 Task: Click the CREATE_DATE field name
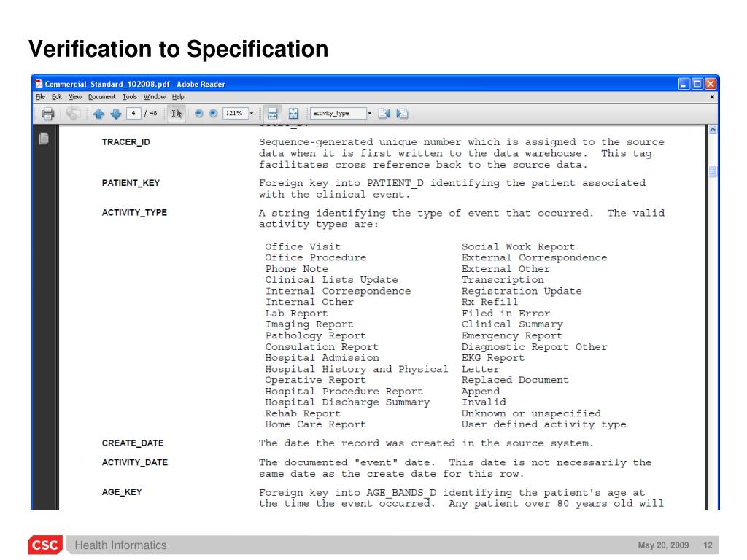pyautogui.click(x=133, y=443)
